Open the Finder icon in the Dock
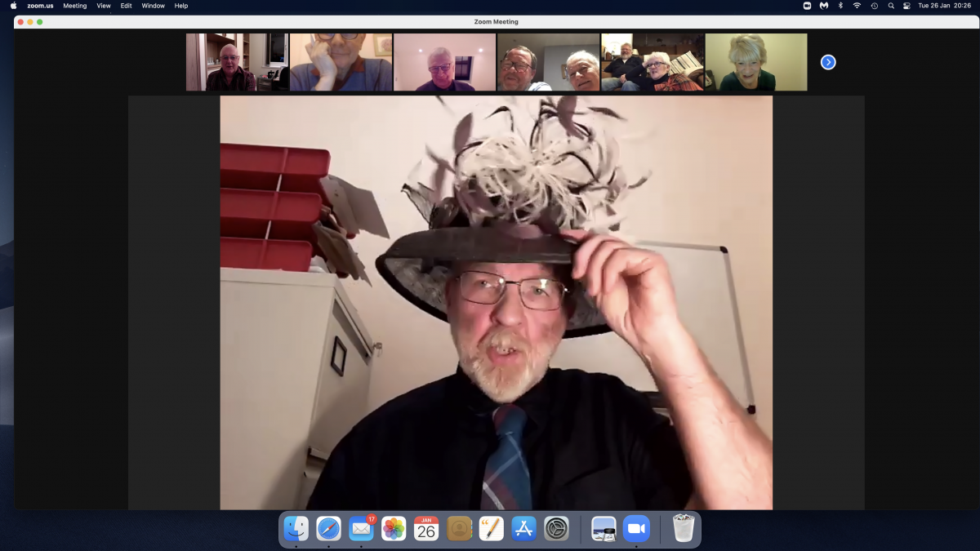 [x=296, y=529]
